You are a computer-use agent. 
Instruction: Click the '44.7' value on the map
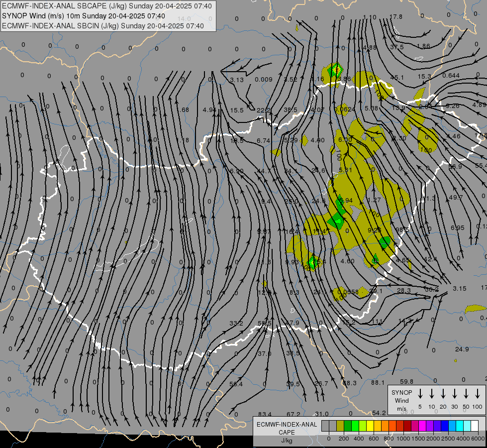tap(264, 171)
